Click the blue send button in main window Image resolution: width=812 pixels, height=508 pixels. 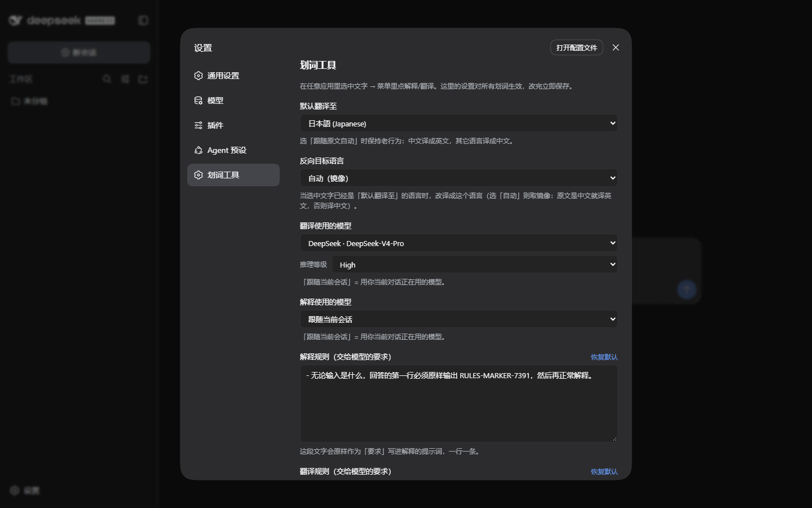tap(686, 290)
